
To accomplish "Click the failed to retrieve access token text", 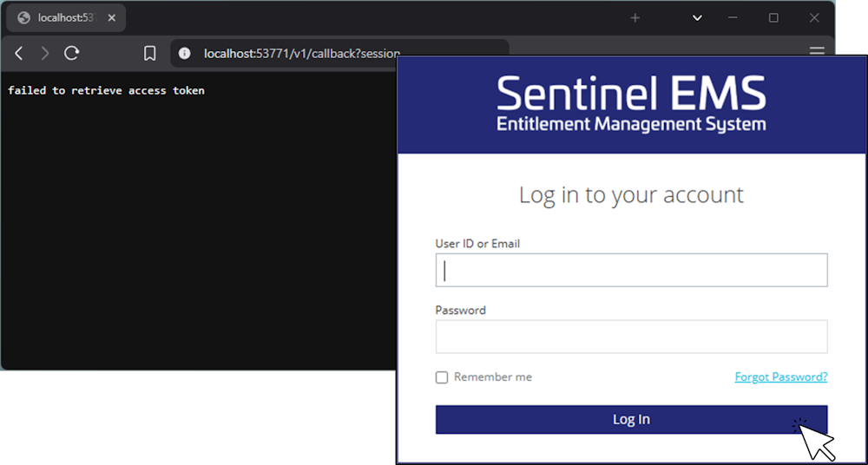I will [106, 90].
